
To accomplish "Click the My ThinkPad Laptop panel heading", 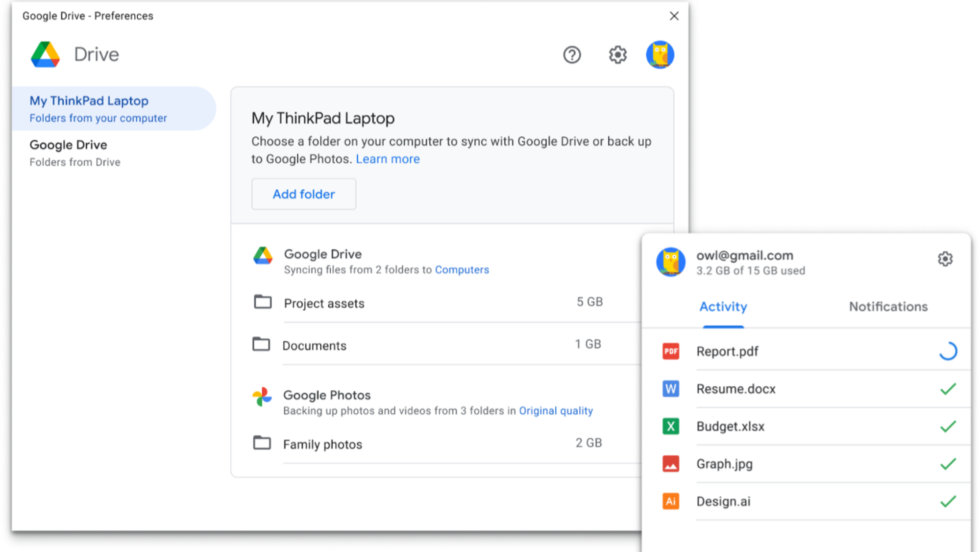I will point(323,118).
